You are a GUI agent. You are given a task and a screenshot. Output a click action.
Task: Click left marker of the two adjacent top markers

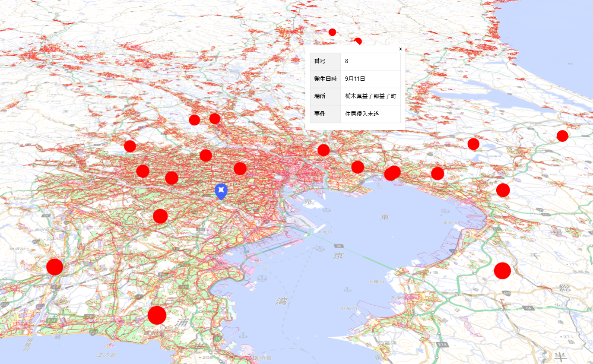pos(194,120)
